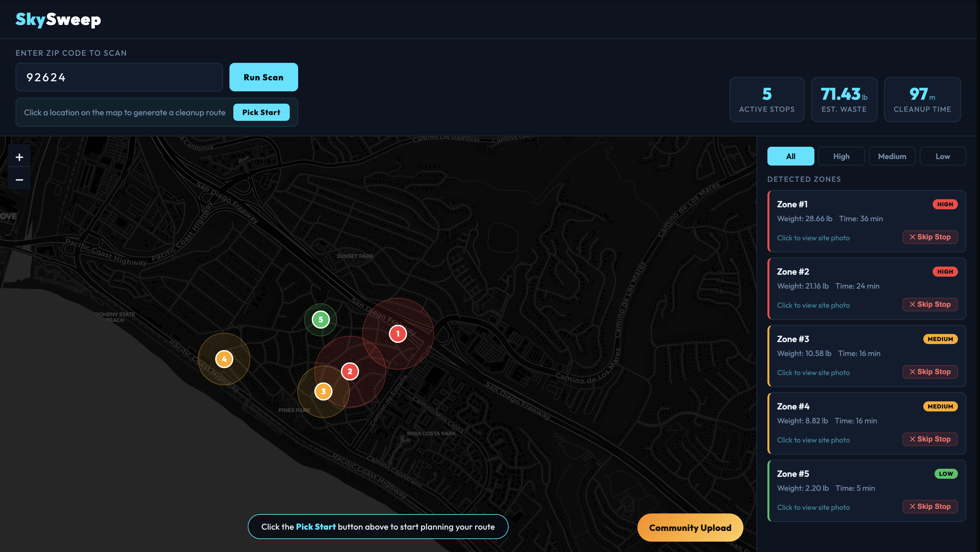Select the All zones filter
Image resolution: width=980 pixels, height=552 pixels.
click(790, 156)
